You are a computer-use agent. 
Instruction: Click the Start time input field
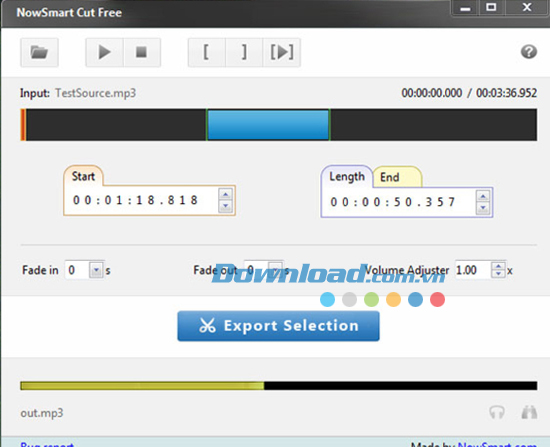point(141,200)
